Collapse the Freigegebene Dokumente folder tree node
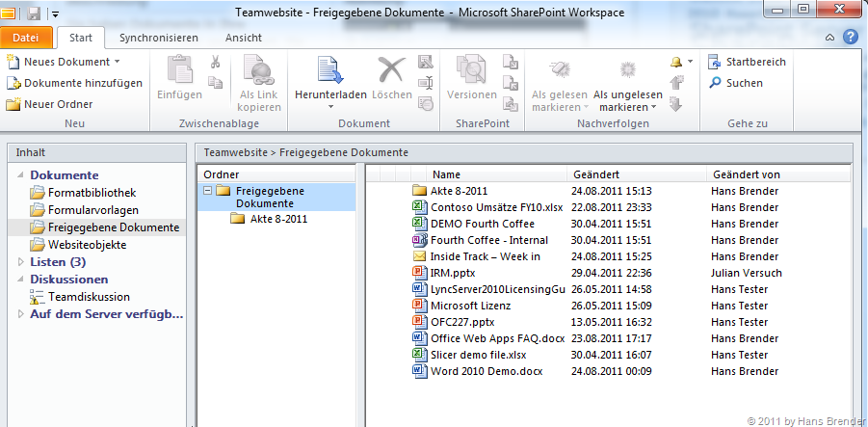 [x=207, y=191]
